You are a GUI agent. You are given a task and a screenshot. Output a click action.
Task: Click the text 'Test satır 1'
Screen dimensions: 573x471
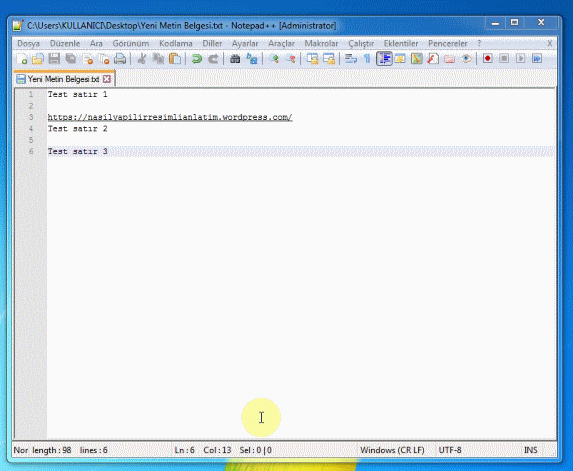(x=77, y=94)
